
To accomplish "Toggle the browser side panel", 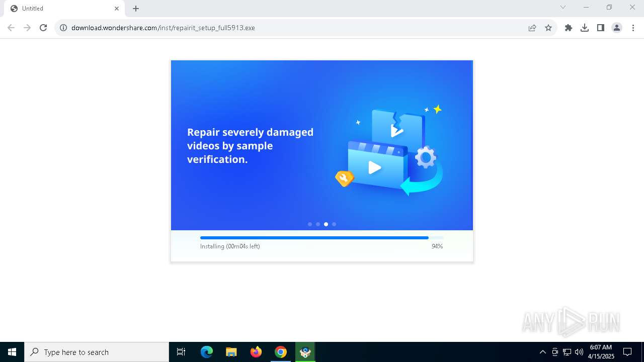I will pyautogui.click(x=601, y=28).
